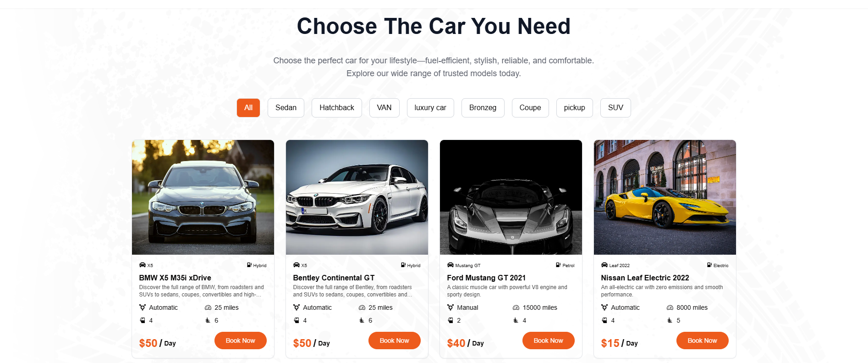Select the All category filter

(x=248, y=108)
